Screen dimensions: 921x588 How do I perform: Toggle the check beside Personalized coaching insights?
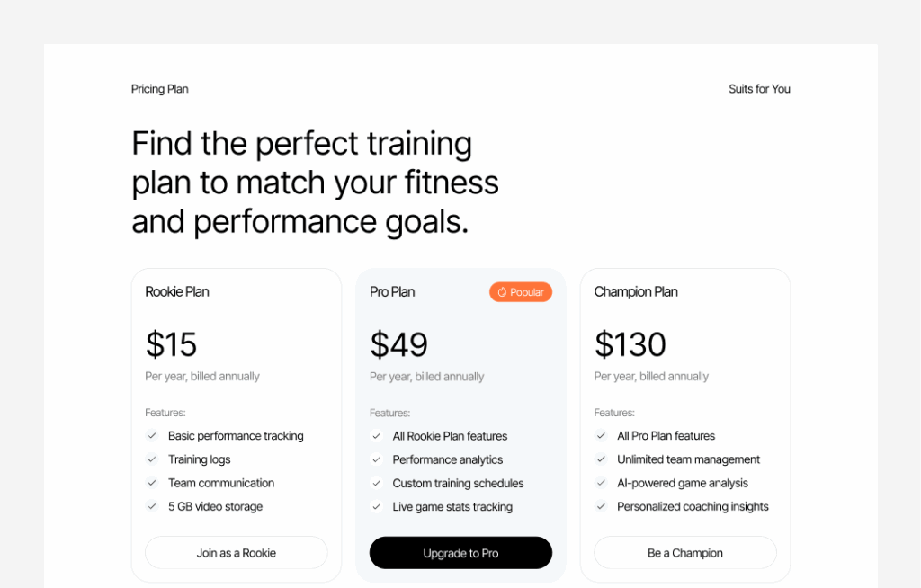point(600,506)
